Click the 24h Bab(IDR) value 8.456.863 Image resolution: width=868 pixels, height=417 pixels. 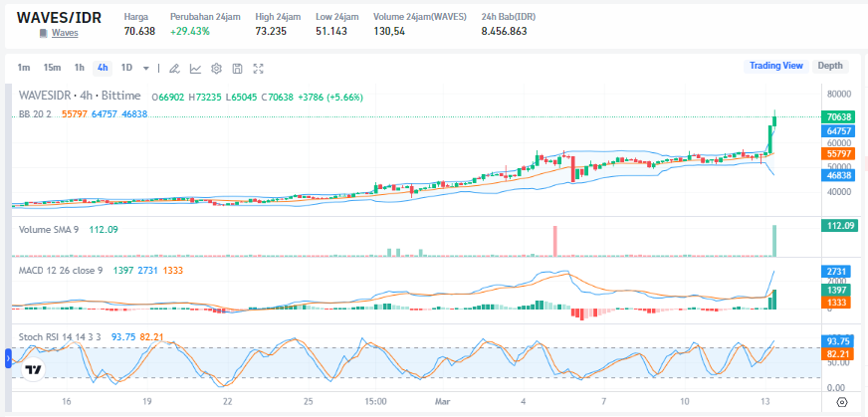pos(504,31)
